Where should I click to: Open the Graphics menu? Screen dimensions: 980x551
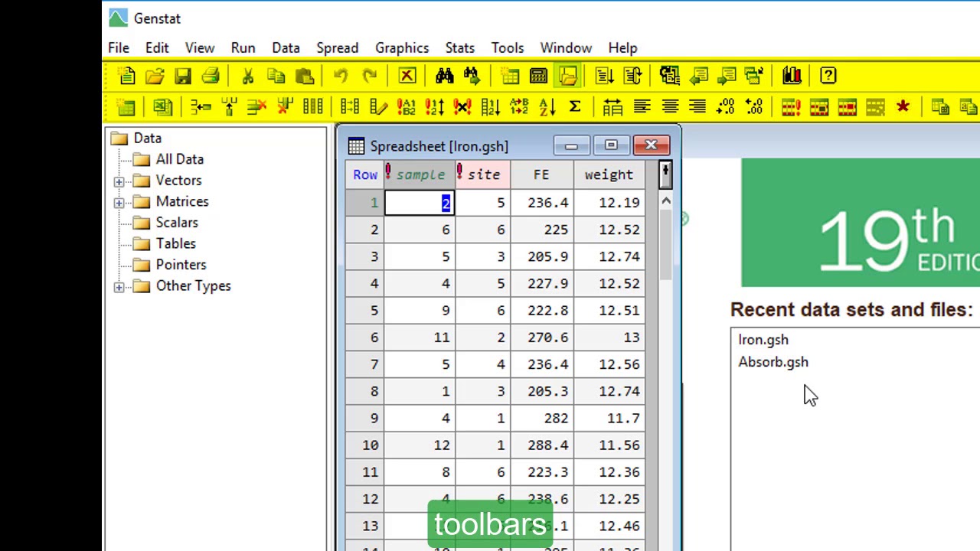pyautogui.click(x=402, y=47)
